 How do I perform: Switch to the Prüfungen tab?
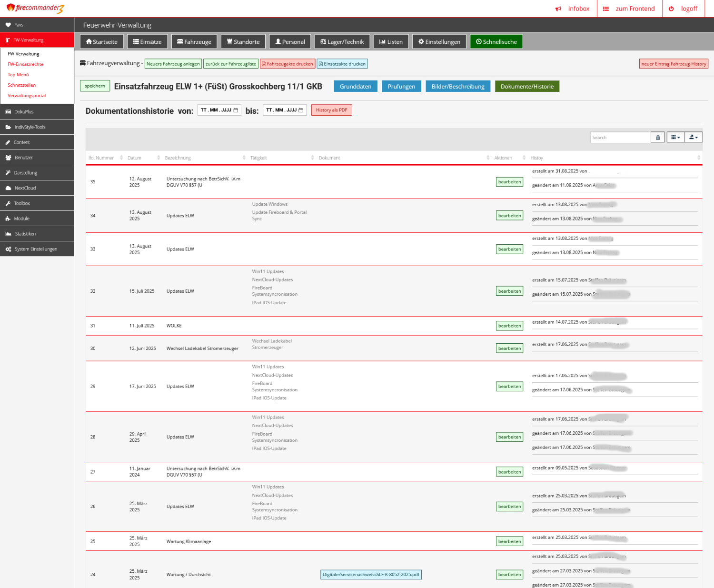pos(401,86)
